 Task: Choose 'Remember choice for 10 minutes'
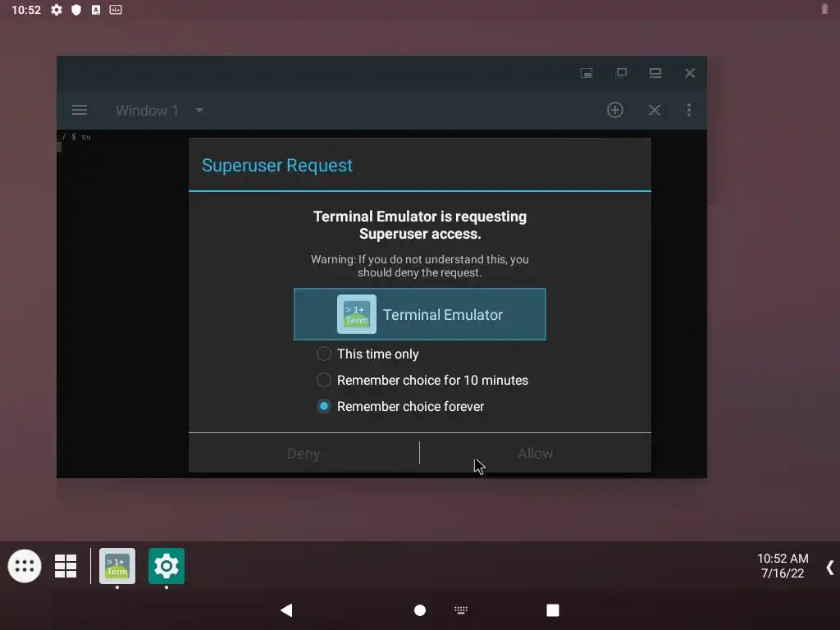point(422,381)
